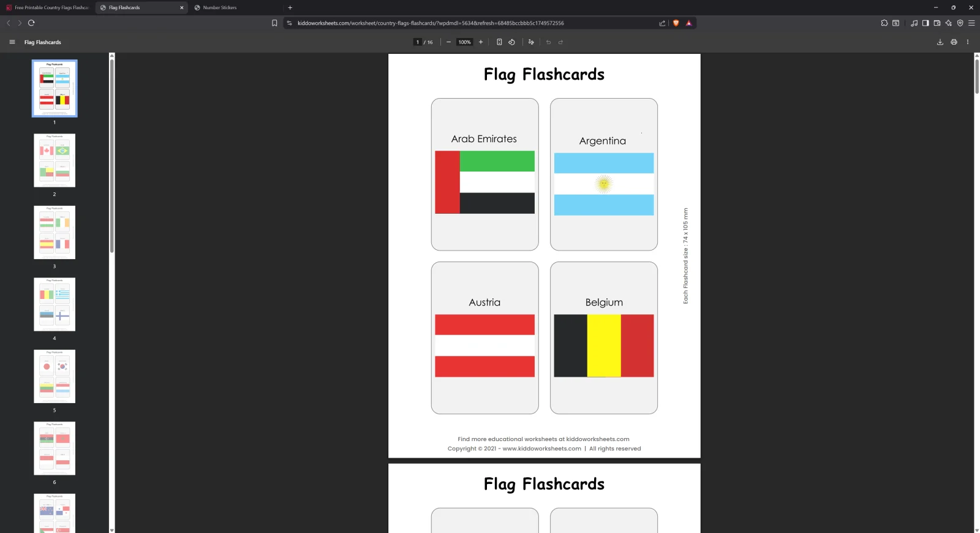Open the Brave main hamburger menu
Screen dimensions: 980x533
coord(971,23)
